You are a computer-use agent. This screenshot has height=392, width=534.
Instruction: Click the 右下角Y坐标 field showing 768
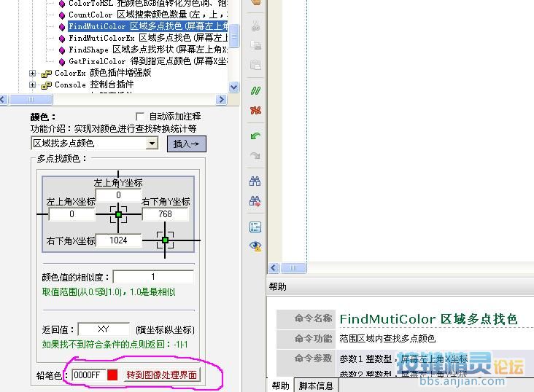[165, 214]
